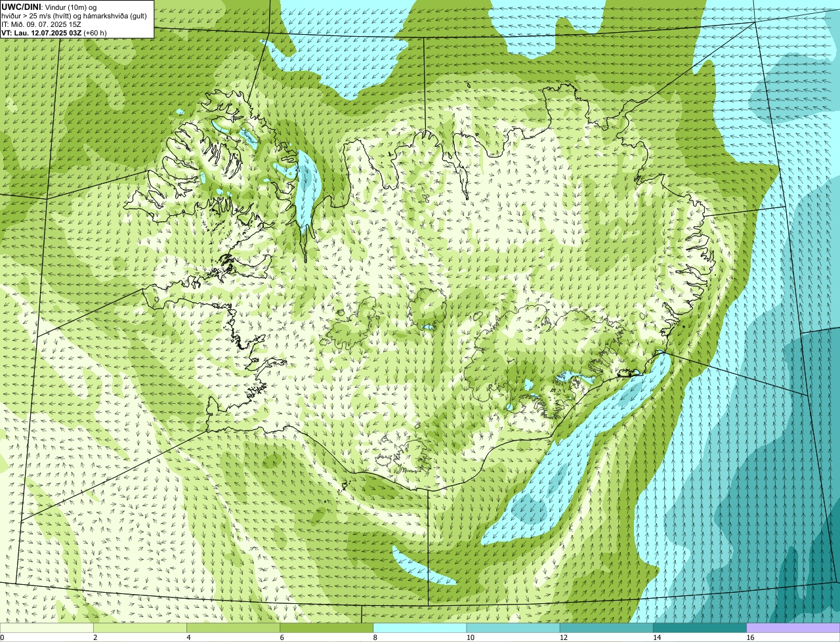Click the legend scale label "6"
The width and height of the screenshot is (840, 642).
point(282,637)
